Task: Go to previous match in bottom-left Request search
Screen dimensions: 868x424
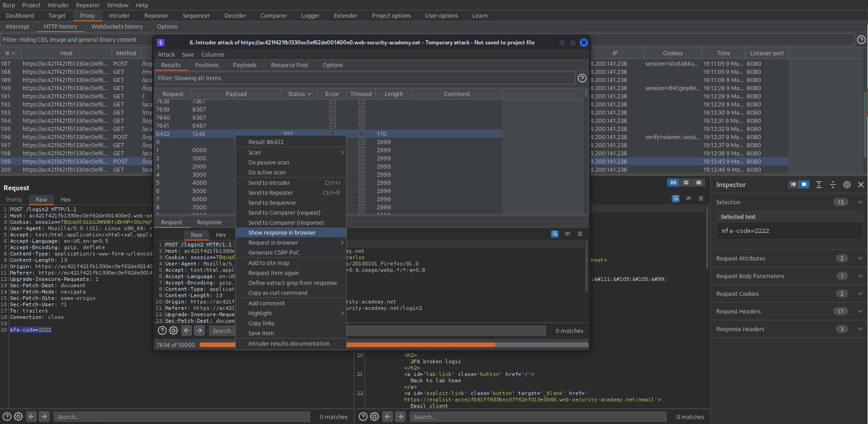Action: tap(31, 416)
